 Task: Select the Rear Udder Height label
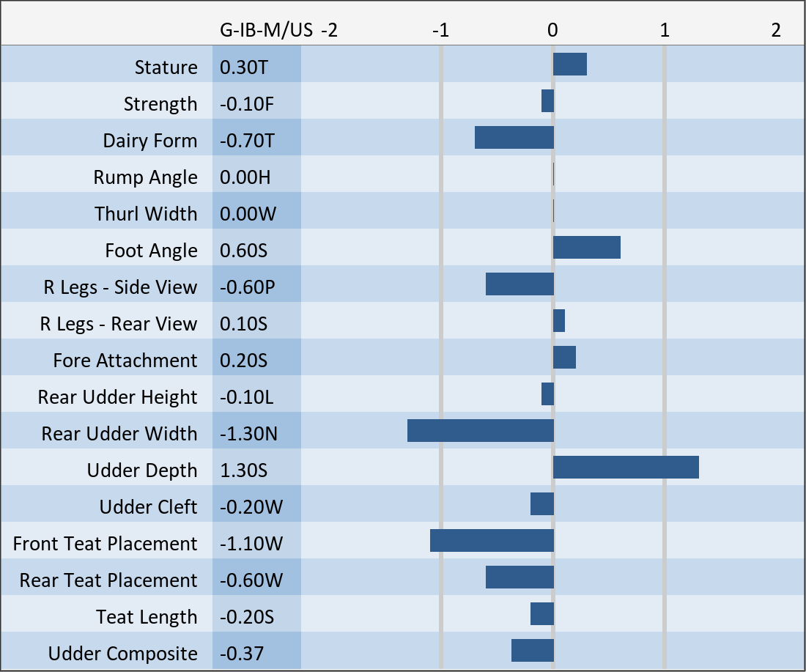pyautogui.click(x=118, y=397)
